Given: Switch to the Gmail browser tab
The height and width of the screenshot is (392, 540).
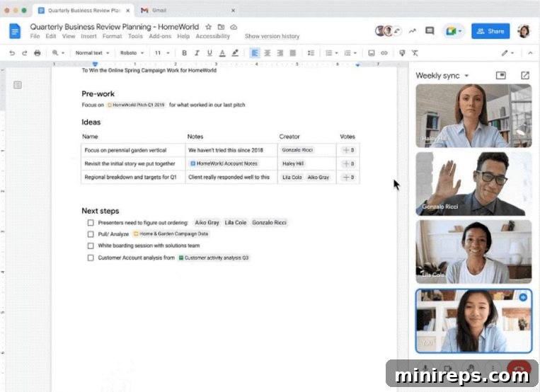Looking at the screenshot, I should (x=188, y=11).
